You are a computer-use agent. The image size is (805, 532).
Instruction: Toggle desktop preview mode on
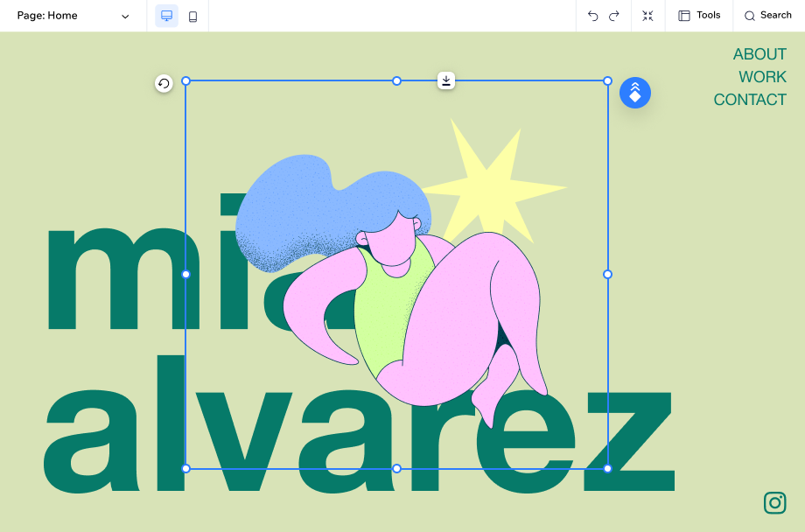tap(165, 16)
